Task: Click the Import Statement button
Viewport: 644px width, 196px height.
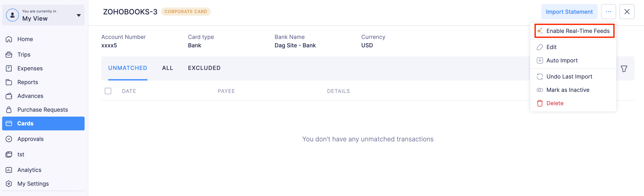Action: [569, 12]
